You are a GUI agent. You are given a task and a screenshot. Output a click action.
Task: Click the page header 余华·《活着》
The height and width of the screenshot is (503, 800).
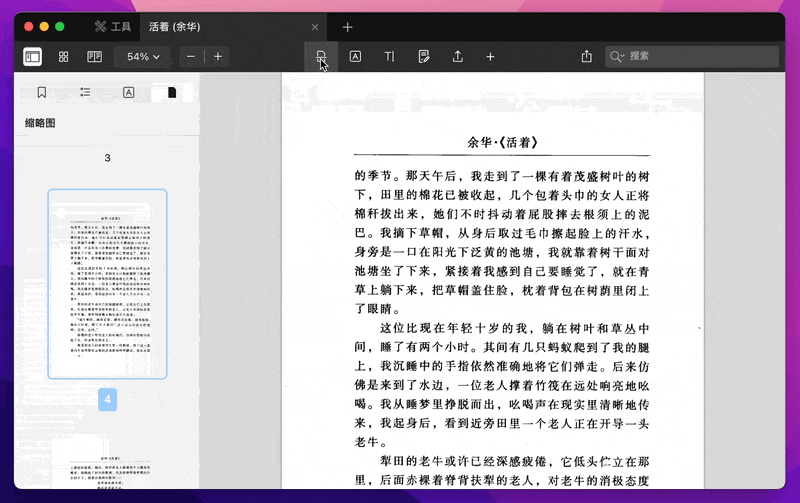502,142
